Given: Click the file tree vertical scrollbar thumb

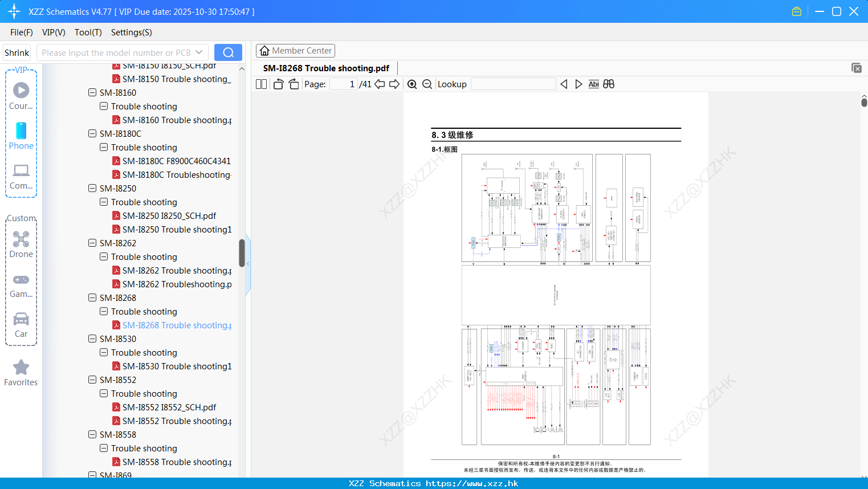Looking at the screenshot, I should 242,252.
